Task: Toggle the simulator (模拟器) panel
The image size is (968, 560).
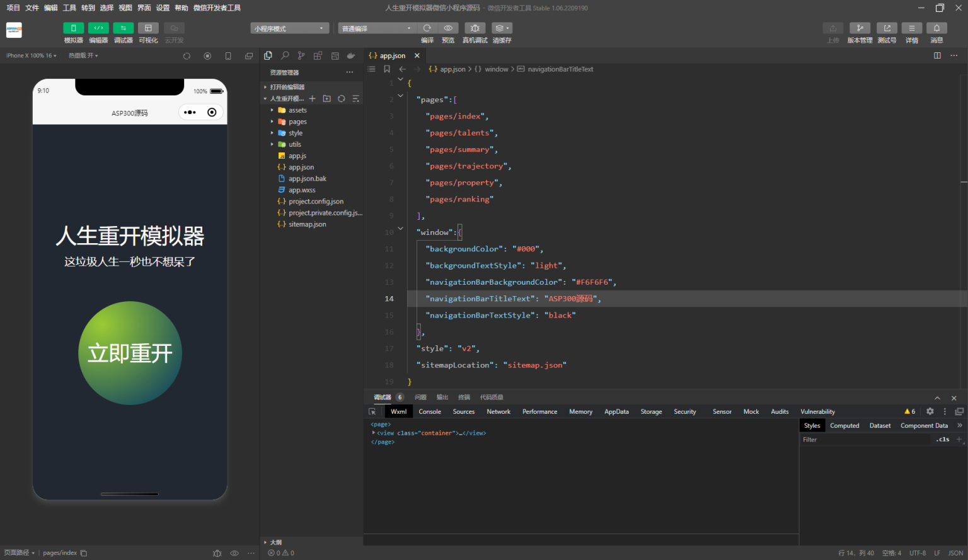Action: click(73, 28)
